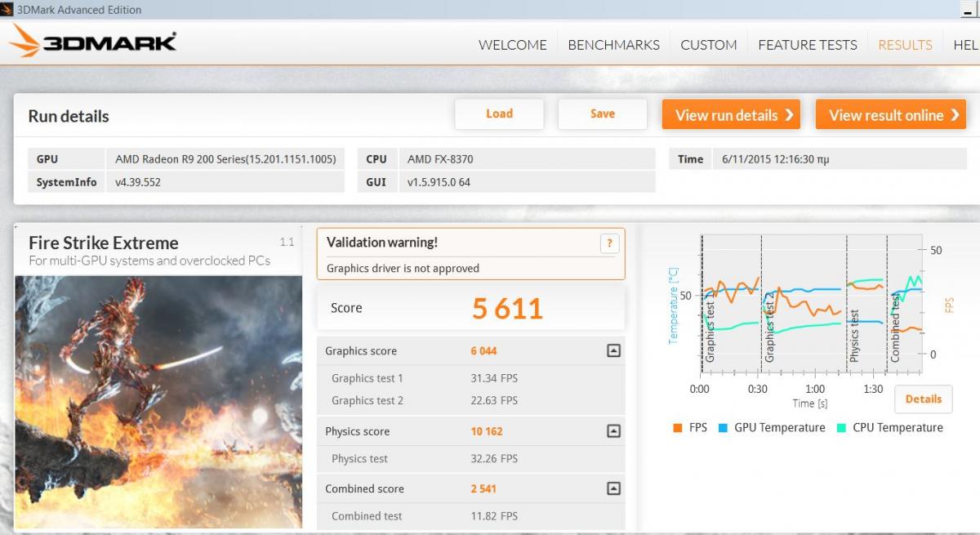Viewport: 980px width, 535px height.
Task: Click the Fire Strike Extreme preview image
Action: tap(158, 402)
